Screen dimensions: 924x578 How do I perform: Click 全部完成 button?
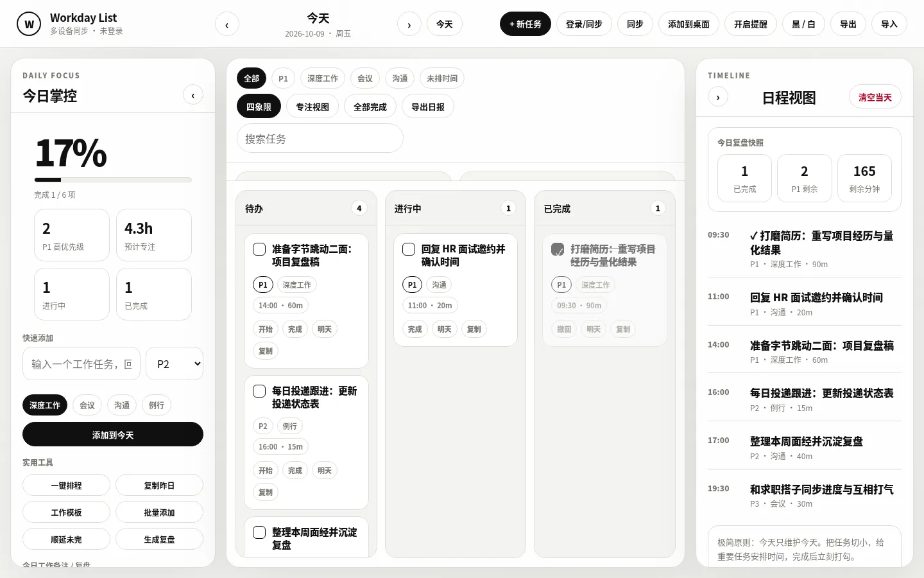click(370, 107)
